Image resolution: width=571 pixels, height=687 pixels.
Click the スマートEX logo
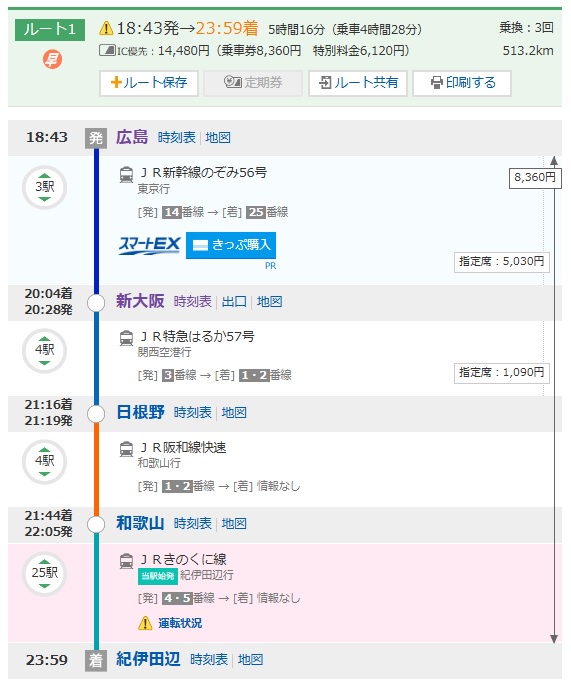pos(149,245)
